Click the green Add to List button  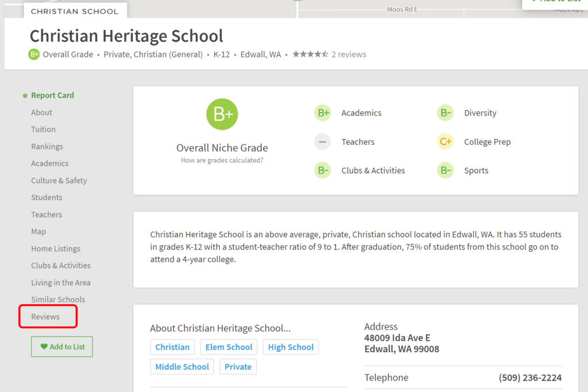click(62, 347)
